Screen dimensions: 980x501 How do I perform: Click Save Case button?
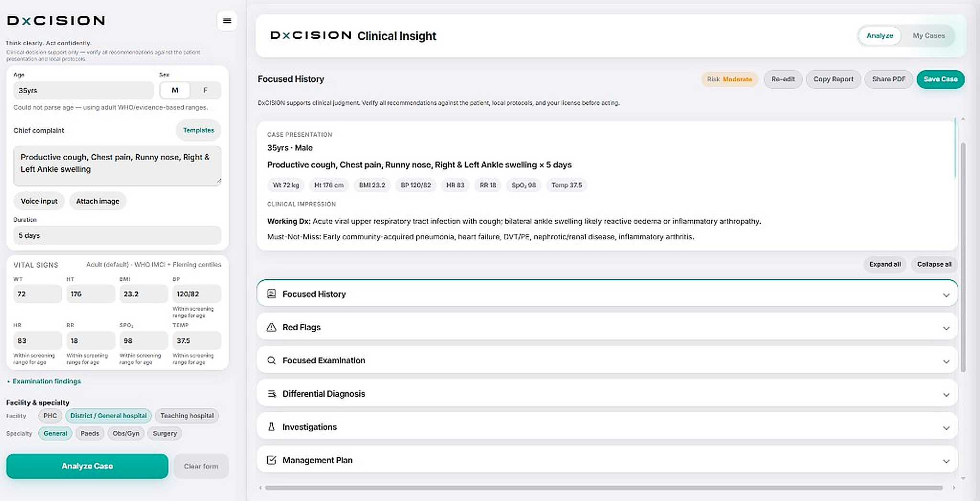click(940, 79)
